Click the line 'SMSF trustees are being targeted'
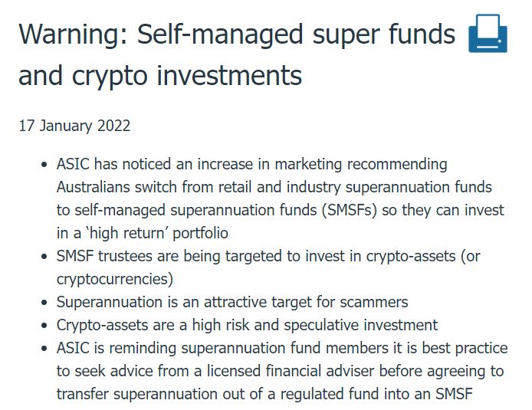Screen dimensions: 532x410 tap(268, 257)
